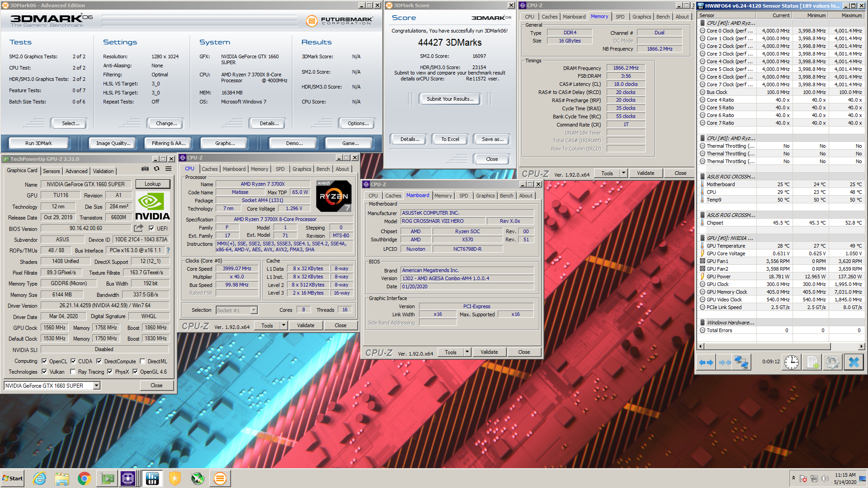
Task: Open the Socket #1 selection dropdown
Action: pyautogui.click(x=254, y=310)
